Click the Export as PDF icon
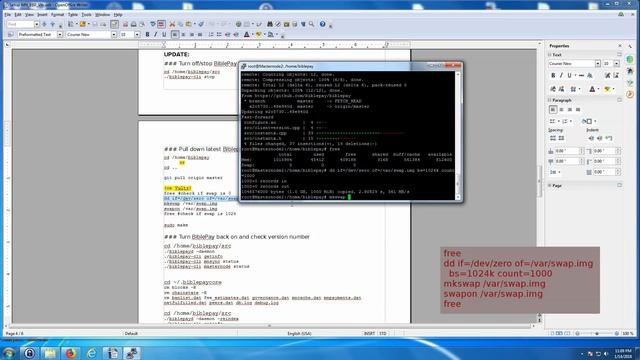Screen dimensions: 640x360 [x=125, y=24]
